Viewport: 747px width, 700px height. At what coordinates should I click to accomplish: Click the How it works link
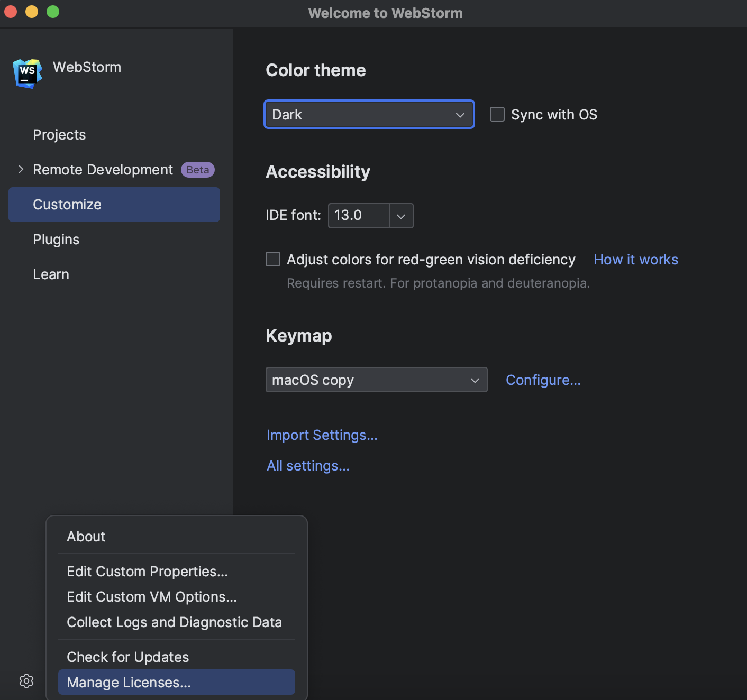(x=635, y=259)
